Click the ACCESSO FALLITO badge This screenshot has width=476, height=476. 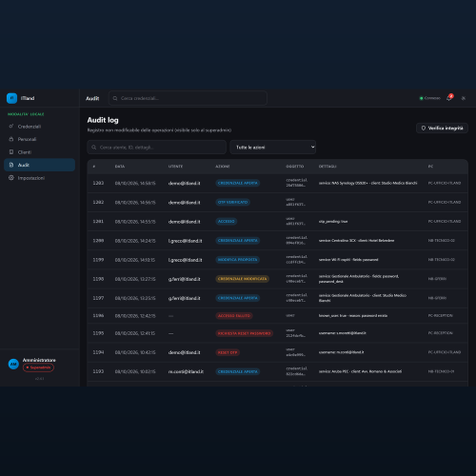[x=234, y=316]
